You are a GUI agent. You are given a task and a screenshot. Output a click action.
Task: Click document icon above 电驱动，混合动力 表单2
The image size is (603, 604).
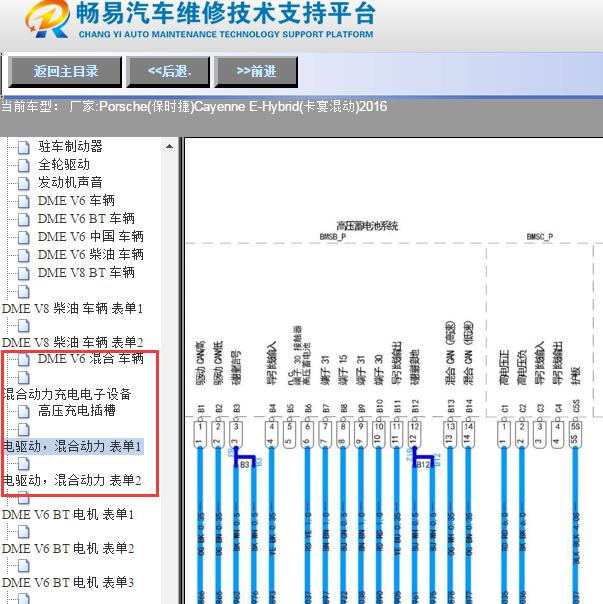click(x=24, y=464)
